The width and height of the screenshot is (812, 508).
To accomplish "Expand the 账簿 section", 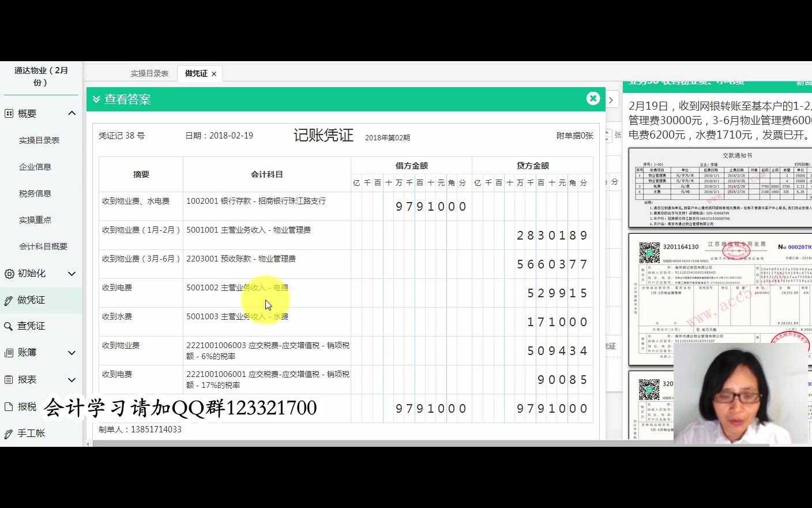I will 72,352.
